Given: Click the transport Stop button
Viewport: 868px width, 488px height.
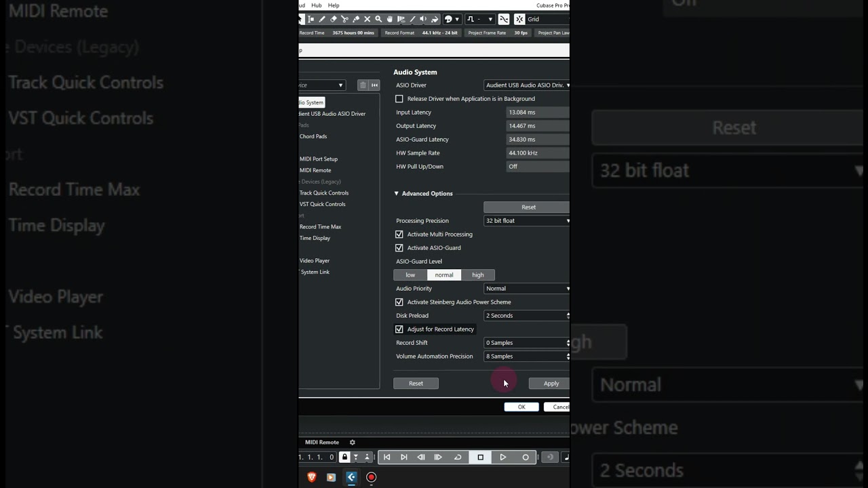Looking at the screenshot, I should point(481,457).
